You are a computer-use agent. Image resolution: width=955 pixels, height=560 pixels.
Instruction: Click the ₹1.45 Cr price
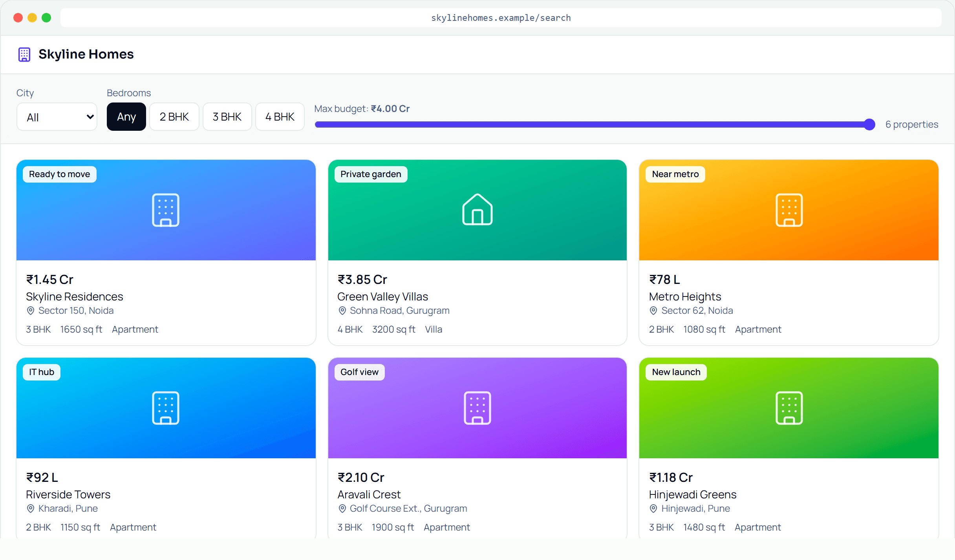tap(49, 280)
